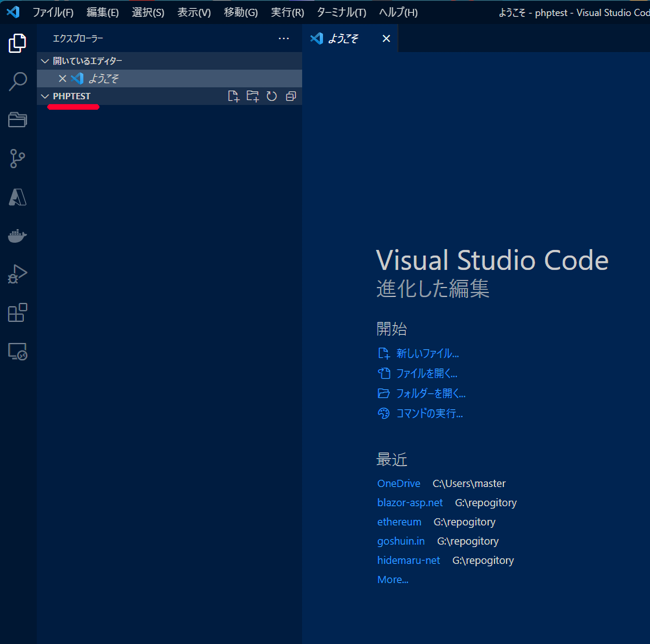Click the フォルダーを開く... link

click(x=430, y=393)
